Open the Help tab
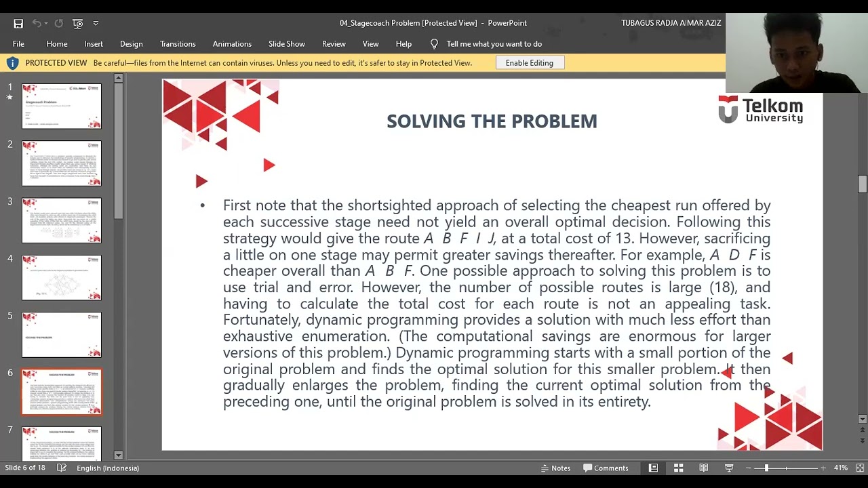This screenshot has width=868, height=488. pos(403,44)
